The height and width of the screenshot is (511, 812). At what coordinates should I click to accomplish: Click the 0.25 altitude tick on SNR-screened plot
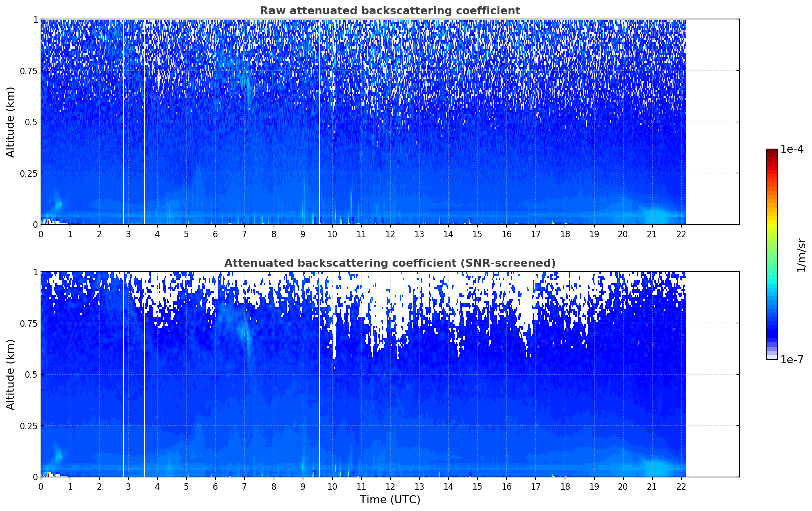(x=29, y=426)
